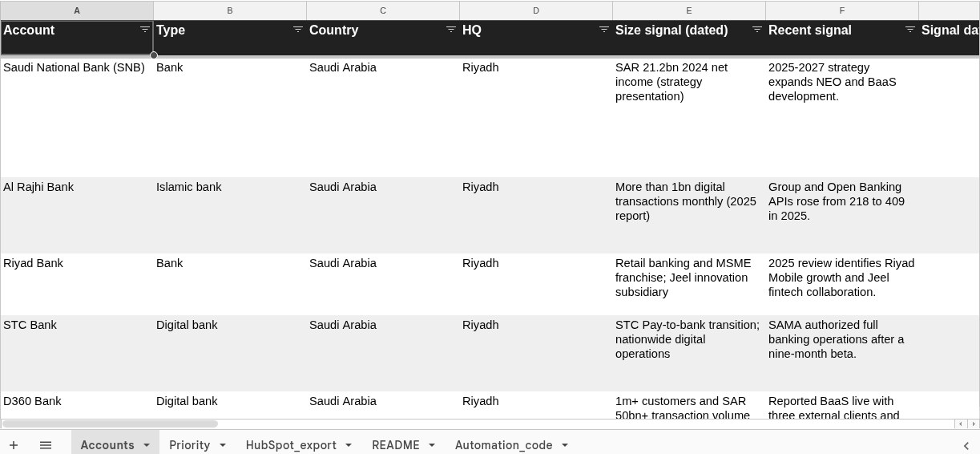Select cell SAR 21.2bn 2024 net income
This screenshot has width=980, height=454.
[x=689, y=118]
